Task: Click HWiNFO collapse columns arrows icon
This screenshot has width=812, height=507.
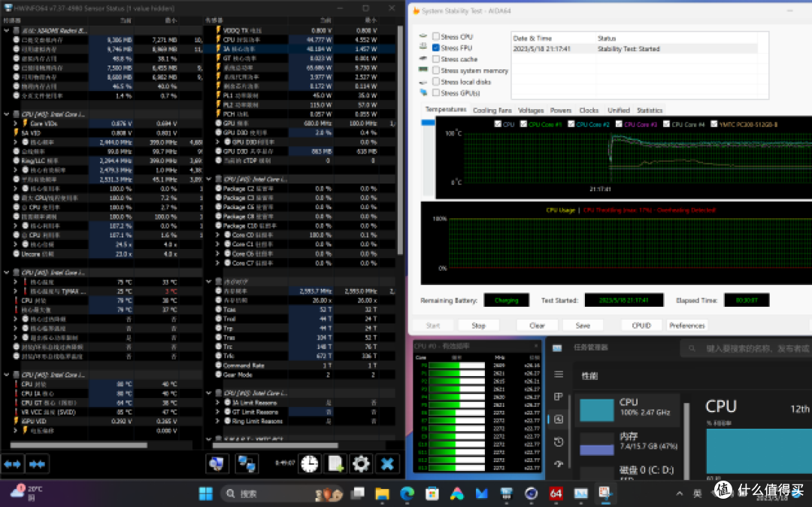Action: point(38,464)
